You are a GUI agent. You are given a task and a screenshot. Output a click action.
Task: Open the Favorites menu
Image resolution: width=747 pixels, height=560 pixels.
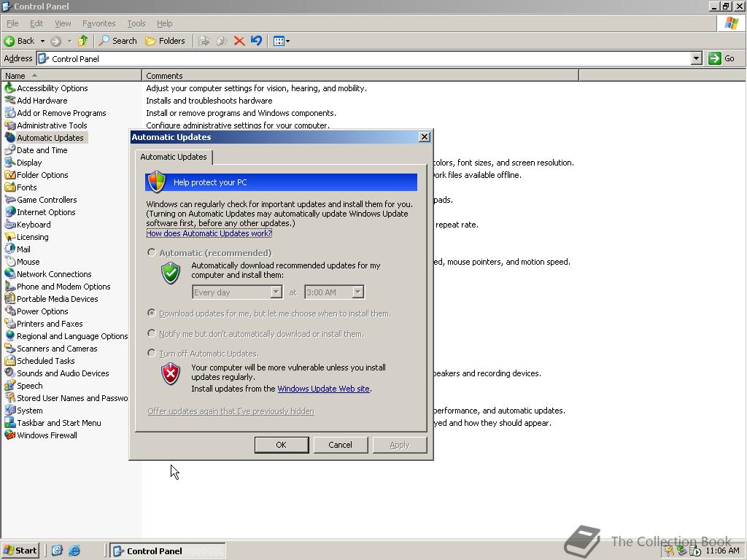click(98, 23)
